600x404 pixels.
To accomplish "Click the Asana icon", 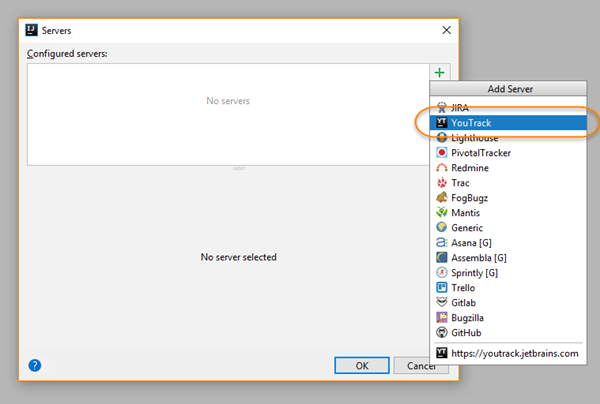I will 442,243.
